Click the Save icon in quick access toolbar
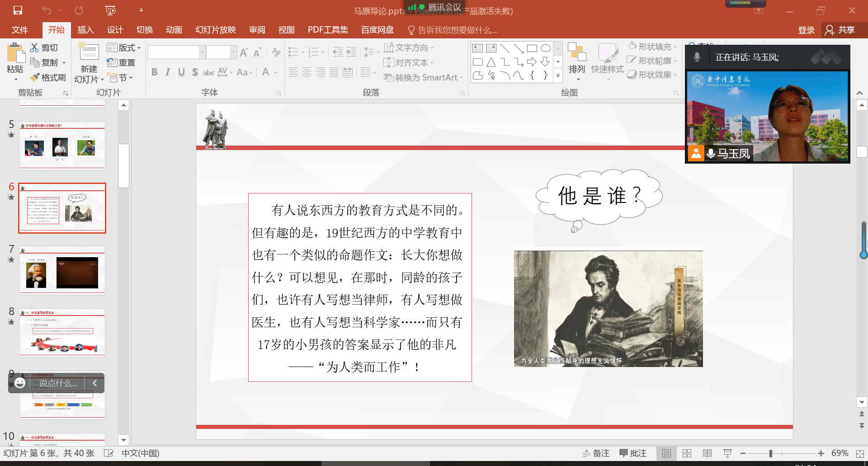The width and height of the screenshot is (868, 466). 18,10
